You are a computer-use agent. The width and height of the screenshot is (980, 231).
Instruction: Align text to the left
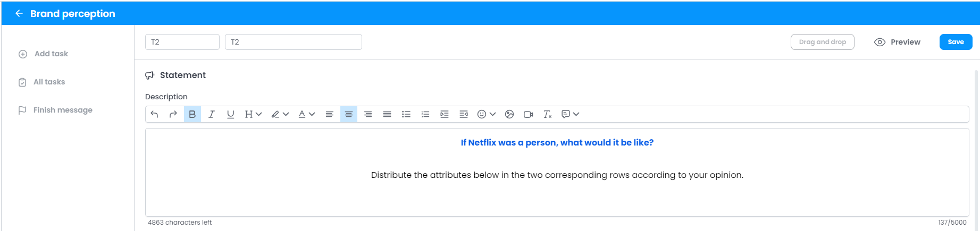330,114
